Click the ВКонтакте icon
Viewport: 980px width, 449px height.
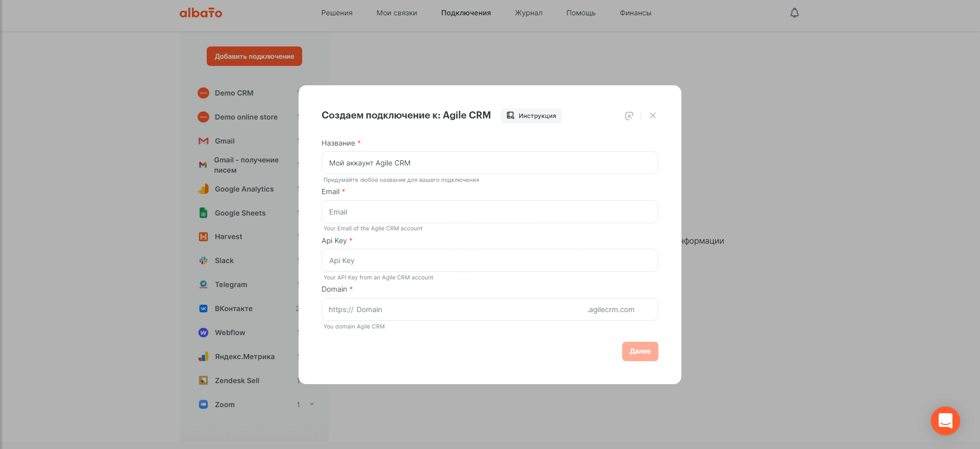pyautogui.click(x=203, y=309)
